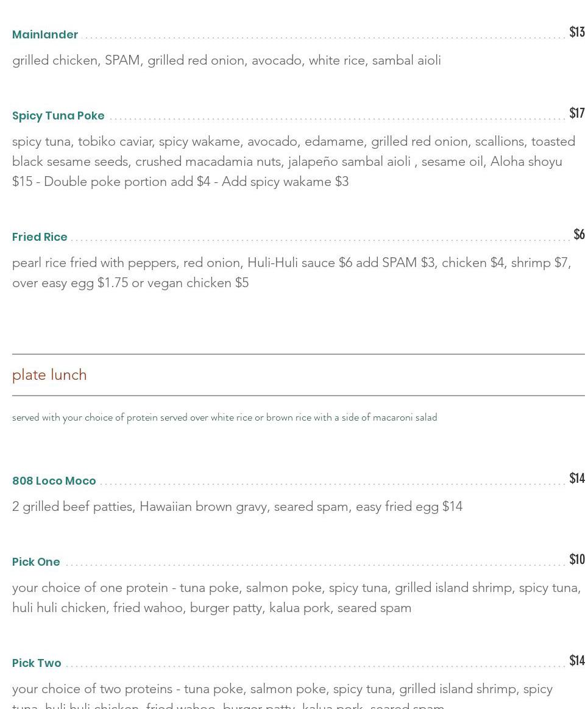Click the Pick Two protein choices text

(283, 696)
